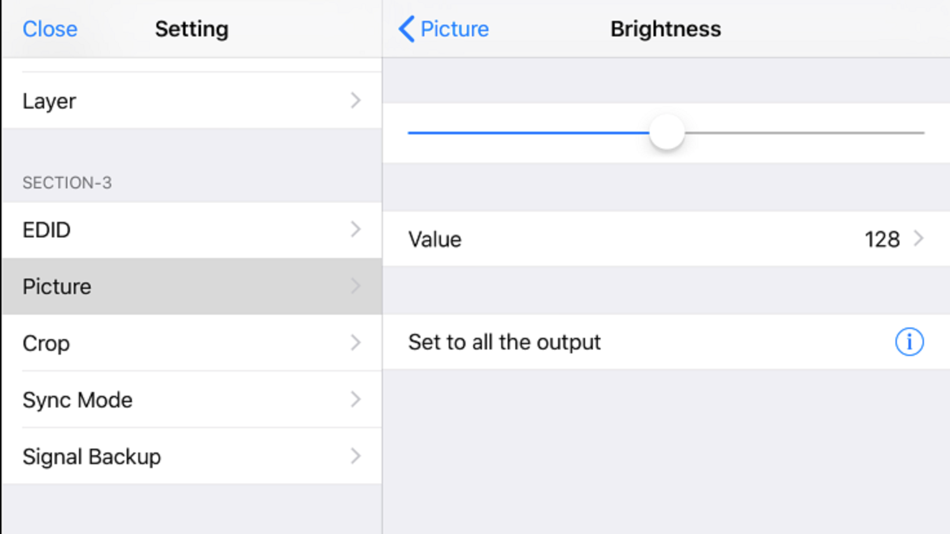
Task: Click the Layer row chevron arrow
Action: (x=356, y=101)
